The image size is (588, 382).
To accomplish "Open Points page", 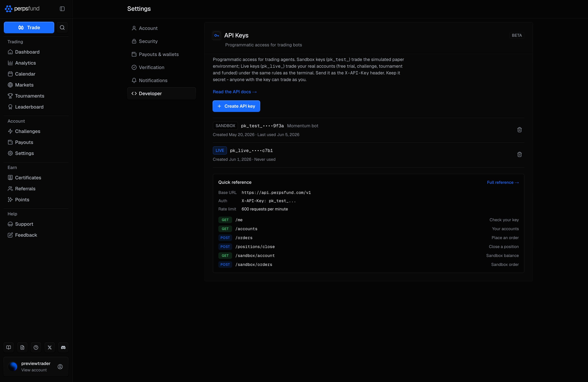I will (36, 200).
